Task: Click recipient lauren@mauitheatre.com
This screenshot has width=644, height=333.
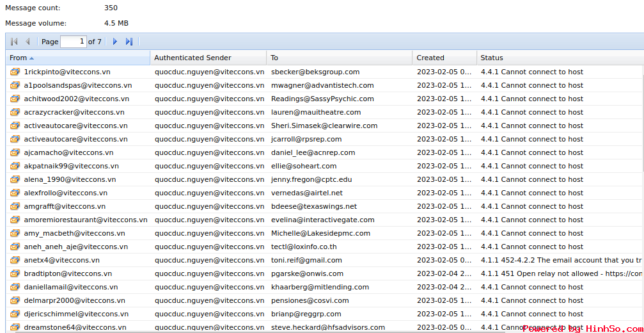Action: click(x=316, y=112)
